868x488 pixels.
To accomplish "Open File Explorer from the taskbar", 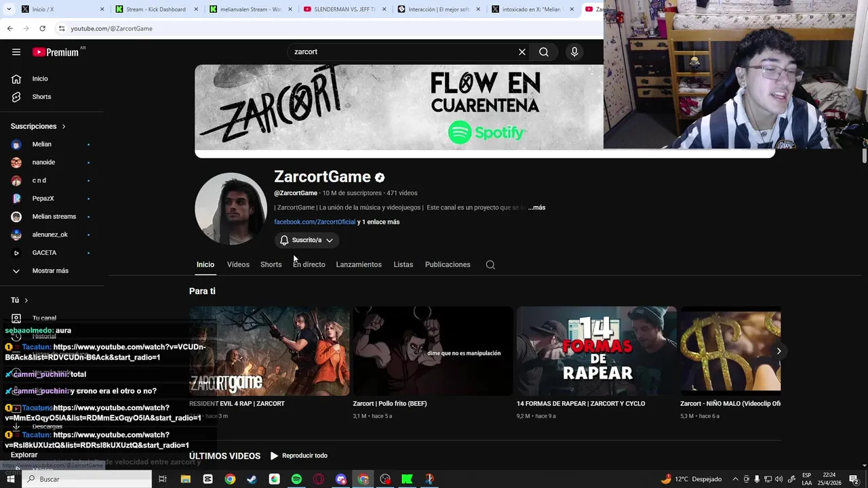I will coord(186,479).
